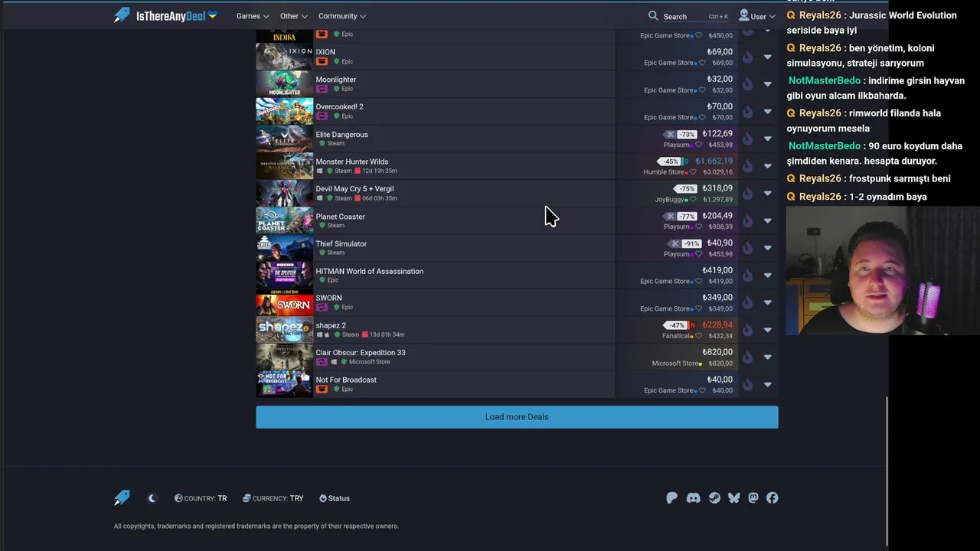
Task: Toggle waitlist heart on HITMAN row
Action: click(702, 281)
